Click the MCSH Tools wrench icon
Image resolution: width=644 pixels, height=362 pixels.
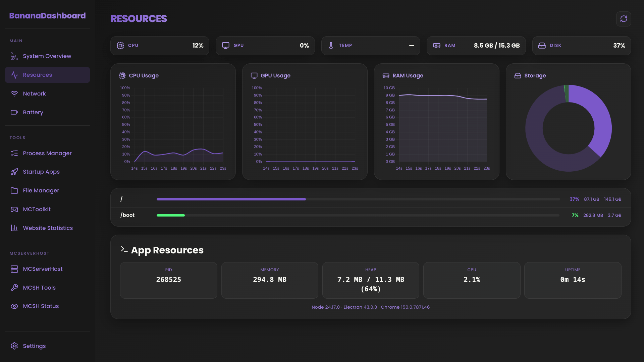coord(14,288)
